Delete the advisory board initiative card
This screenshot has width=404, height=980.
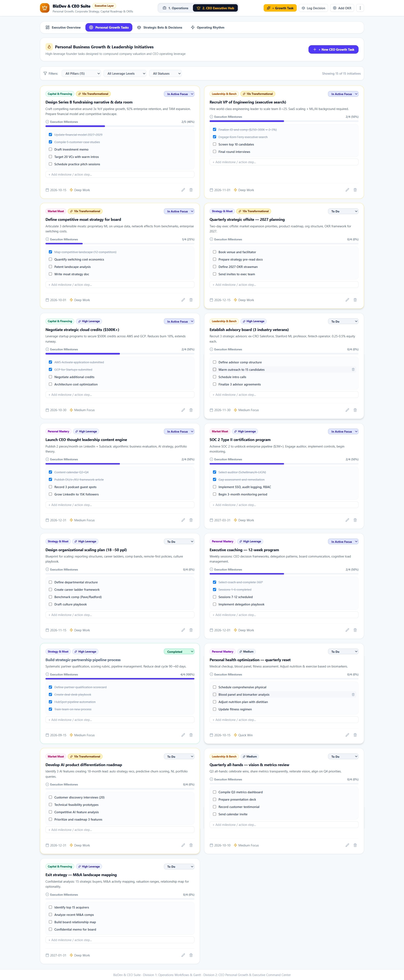(x=355, y=410)
